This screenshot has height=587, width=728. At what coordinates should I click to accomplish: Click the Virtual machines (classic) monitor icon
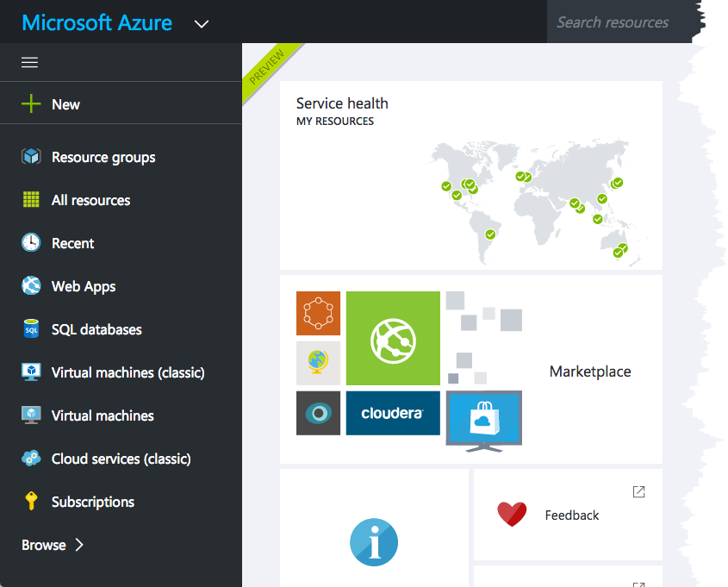31,372
